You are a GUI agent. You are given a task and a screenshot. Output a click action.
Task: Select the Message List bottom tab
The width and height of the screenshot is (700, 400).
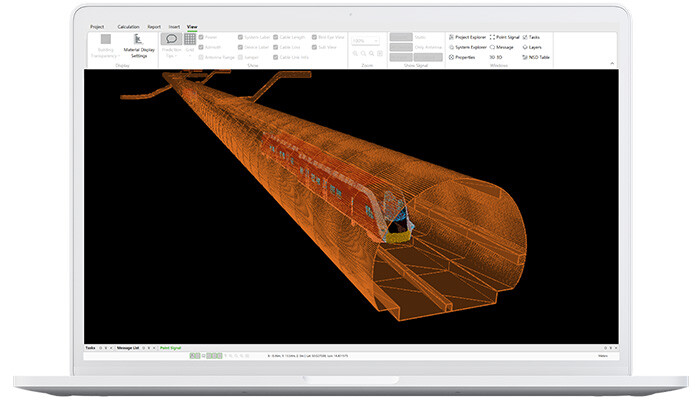pos(127,348)
